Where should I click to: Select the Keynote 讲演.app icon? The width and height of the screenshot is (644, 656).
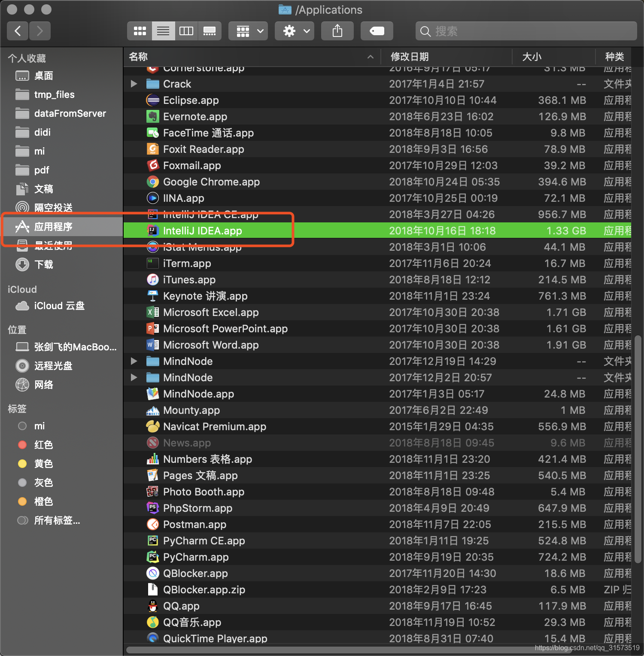tap(153, 296)
